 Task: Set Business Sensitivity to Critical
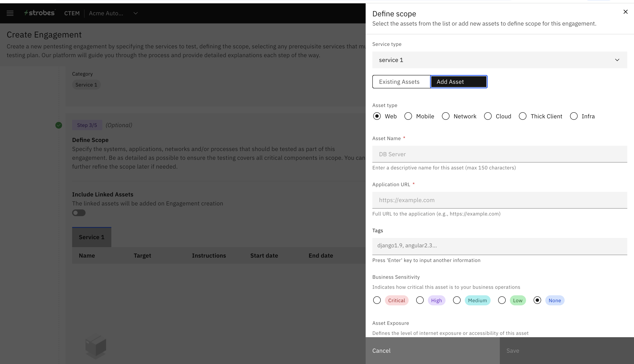pyautogui.click(x=377, y=300)
